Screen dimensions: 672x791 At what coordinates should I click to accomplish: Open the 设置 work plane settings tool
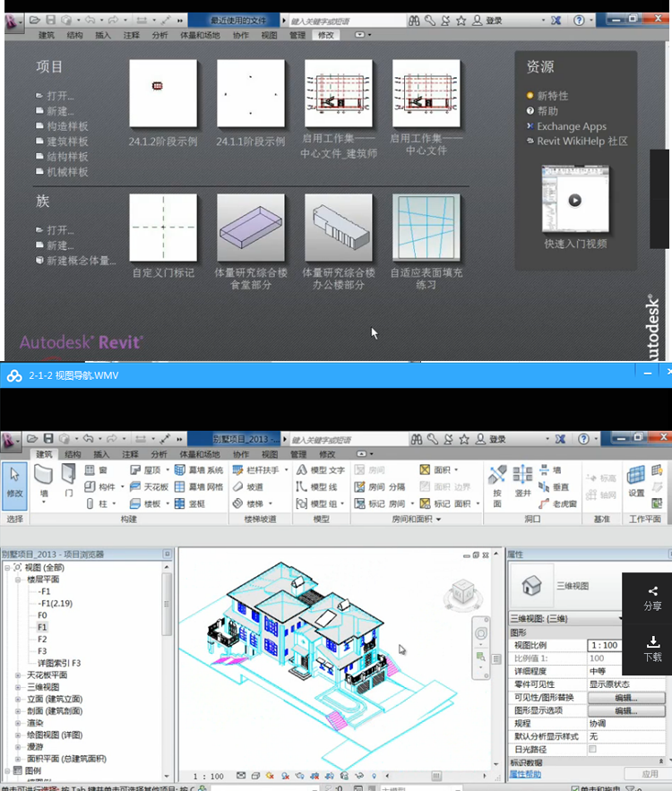(635, 481)
